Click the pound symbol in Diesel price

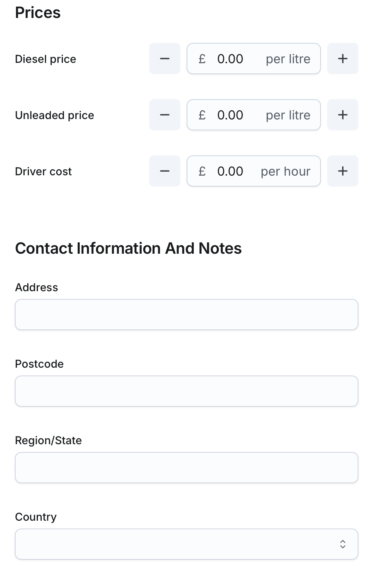pyautogui.click(x=202, y=59)
